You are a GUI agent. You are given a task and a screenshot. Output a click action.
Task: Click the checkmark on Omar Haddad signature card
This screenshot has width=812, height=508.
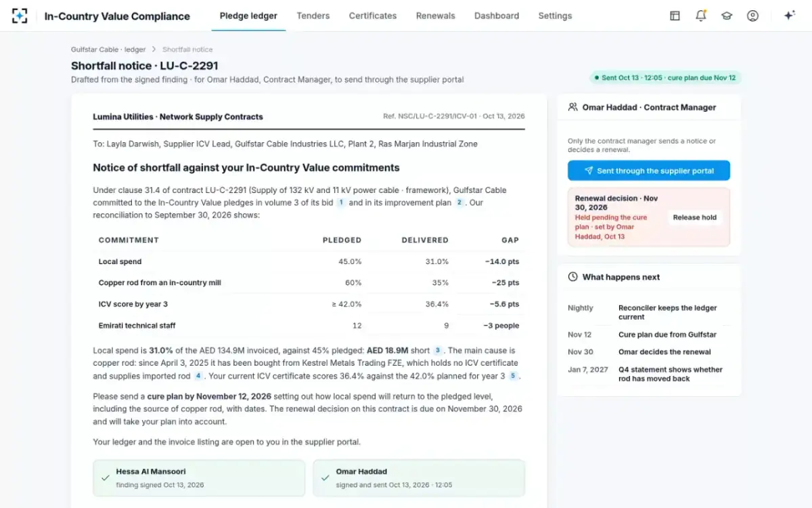coord(325,478)
